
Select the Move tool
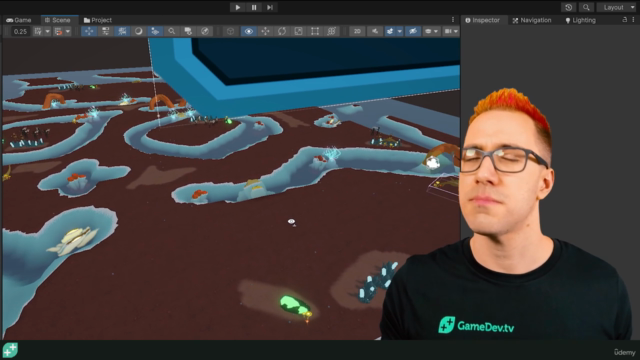coord(265,31)
